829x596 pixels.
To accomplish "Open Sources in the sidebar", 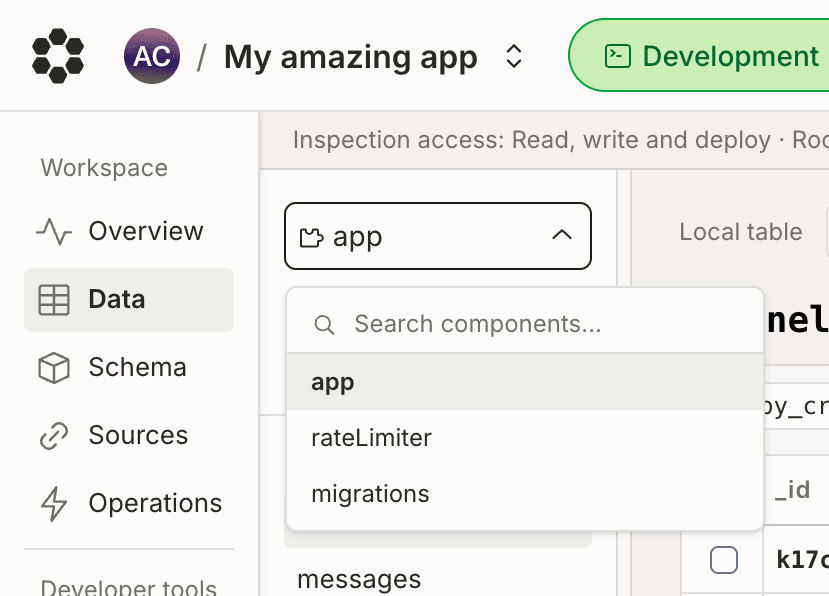I will click(x=128, y=435).
